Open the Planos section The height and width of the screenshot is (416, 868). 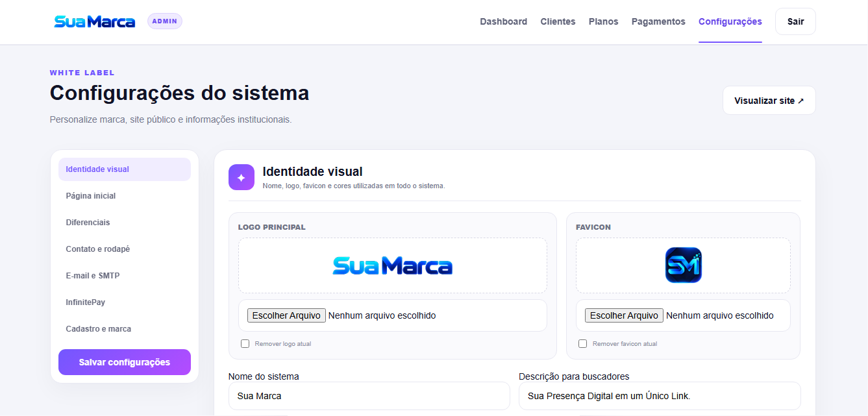tap(604, 21)
